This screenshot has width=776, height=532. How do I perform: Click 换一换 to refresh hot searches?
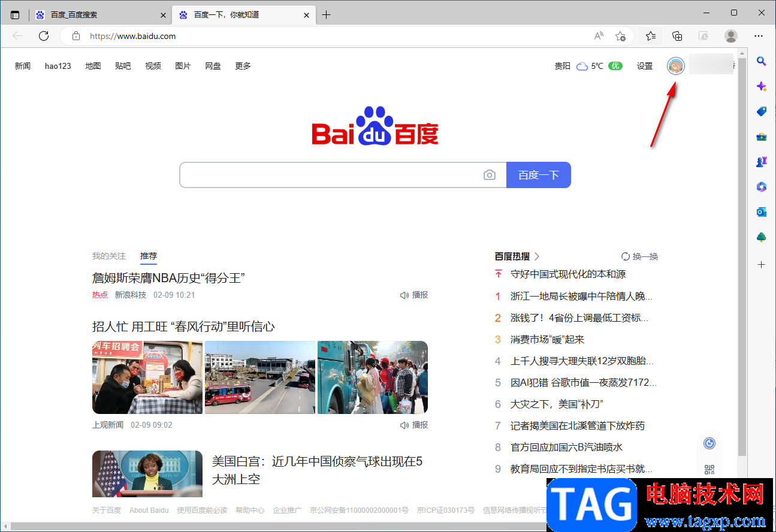click(x=640, y=256)
